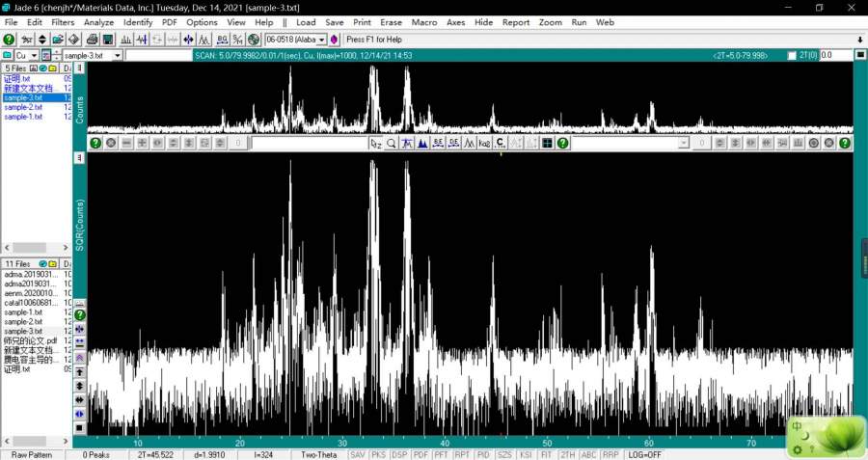Select the zoom magnifier tool
Screen dimensions: 868x460
click(x=392, y=143)
